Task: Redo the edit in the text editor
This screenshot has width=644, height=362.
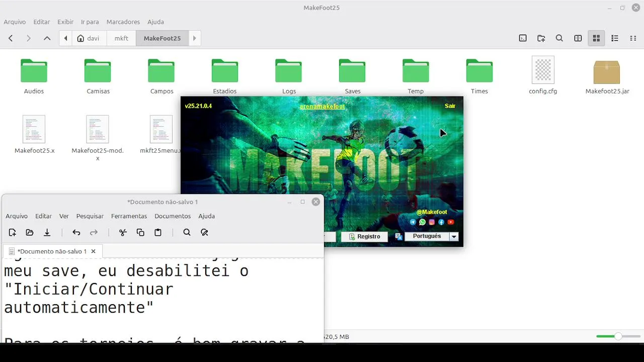Action: (x=94, y=232)
